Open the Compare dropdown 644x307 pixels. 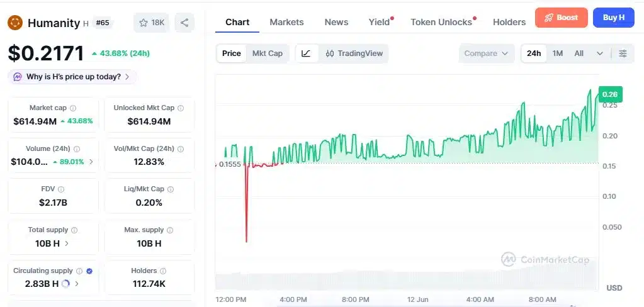(486, 53)
